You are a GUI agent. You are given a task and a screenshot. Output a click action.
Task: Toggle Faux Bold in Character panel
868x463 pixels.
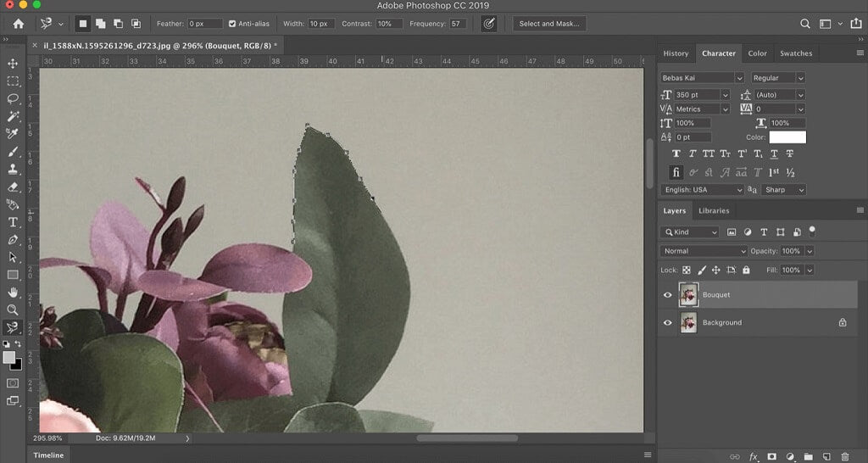point(676,154)
